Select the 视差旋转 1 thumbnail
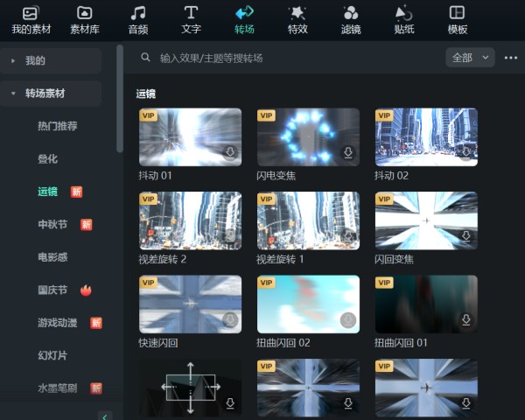This screenshot has height=420, width=525. tap(308, 220)
